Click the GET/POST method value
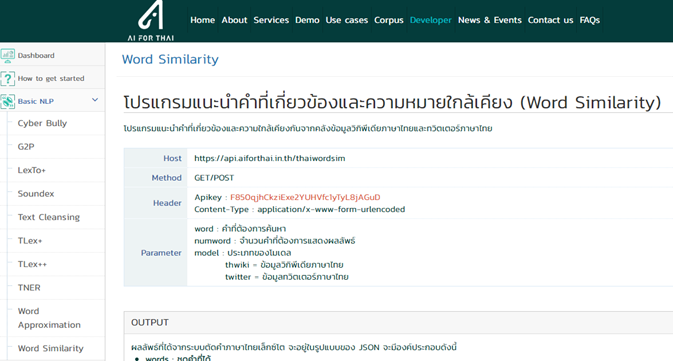Image resolution: width=673 pixels, height=361 pixels. (x=214, y=178)
